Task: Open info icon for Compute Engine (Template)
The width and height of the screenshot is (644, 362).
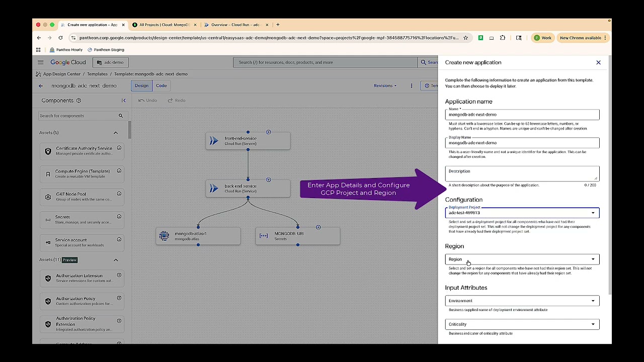Action: 119,171
